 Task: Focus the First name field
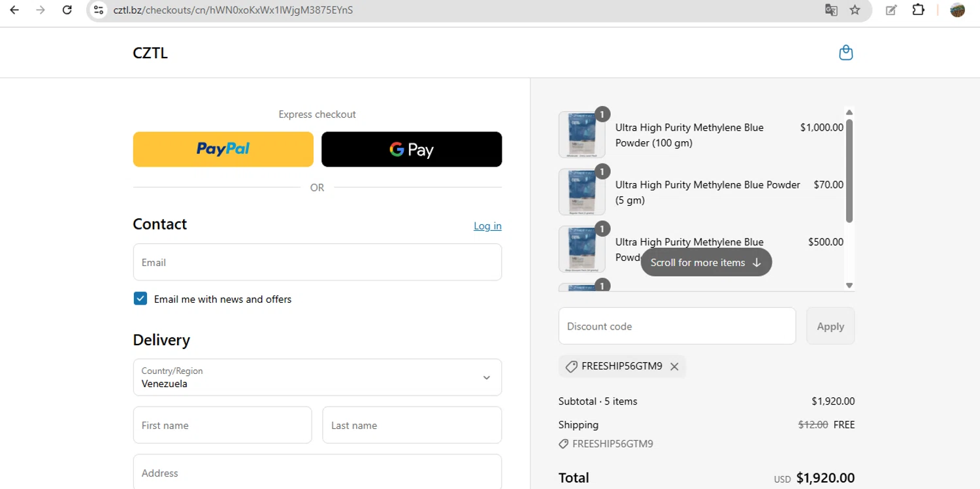click(222, 425)
